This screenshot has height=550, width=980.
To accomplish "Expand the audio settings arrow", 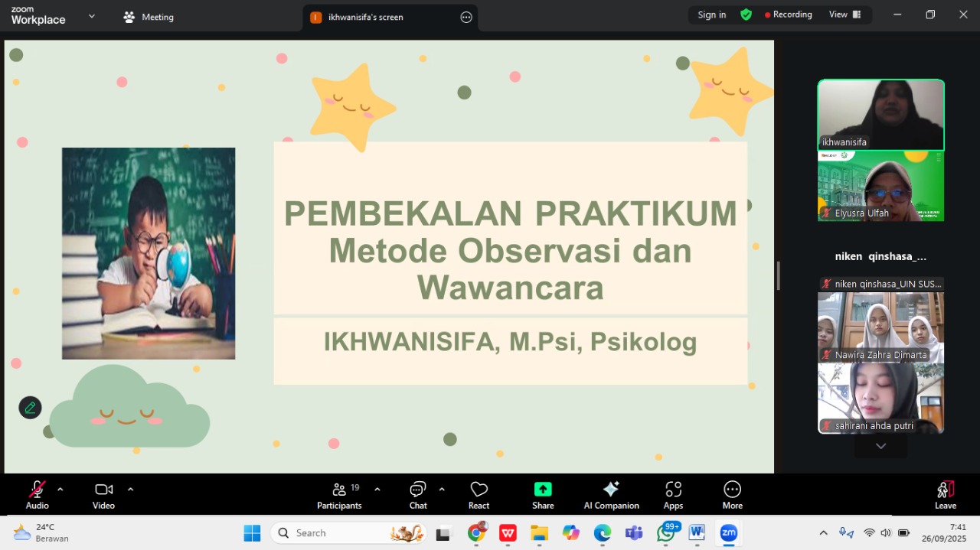I will [60, 490].
